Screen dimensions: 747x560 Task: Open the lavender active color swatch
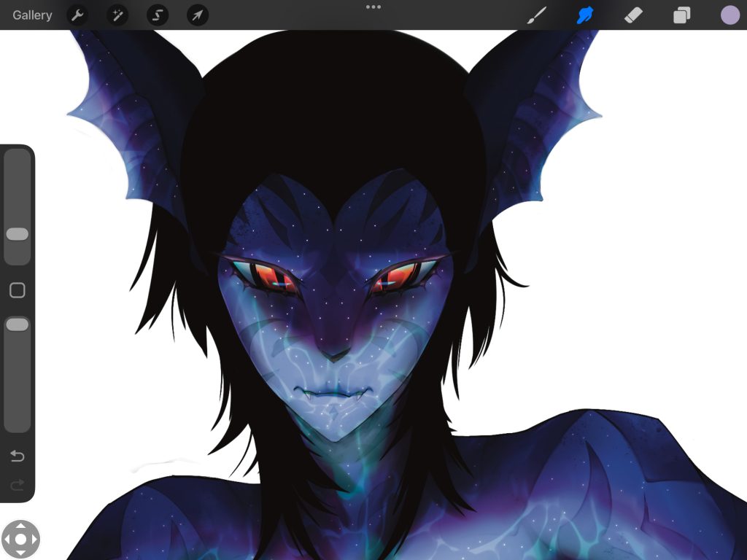click(x=729, y=15)
